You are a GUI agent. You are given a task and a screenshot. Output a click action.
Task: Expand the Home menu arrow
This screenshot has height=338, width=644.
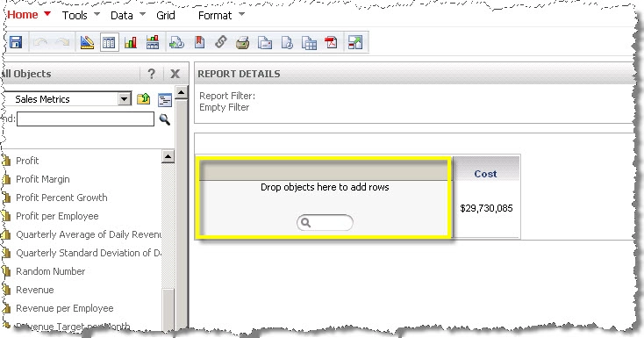tap(47, 14)
